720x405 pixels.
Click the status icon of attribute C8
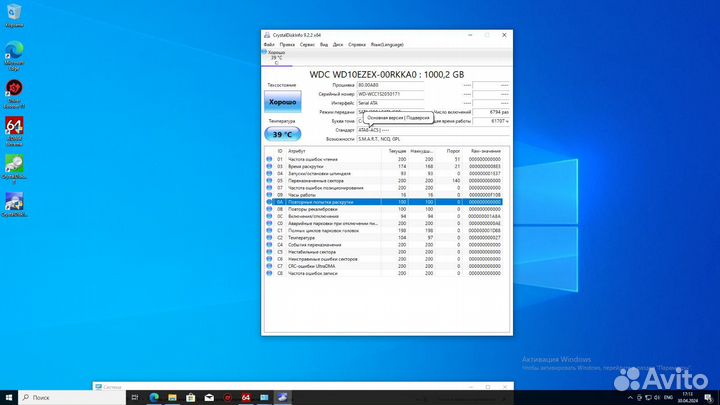(269, 273)
